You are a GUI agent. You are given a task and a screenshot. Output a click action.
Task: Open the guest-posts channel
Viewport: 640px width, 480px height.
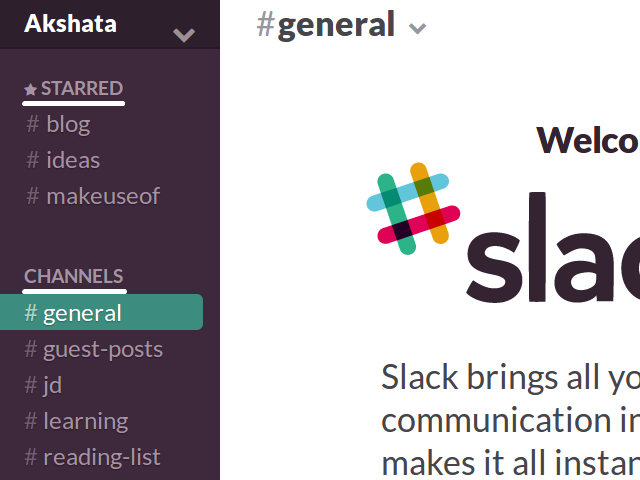[x=102, y=349]
